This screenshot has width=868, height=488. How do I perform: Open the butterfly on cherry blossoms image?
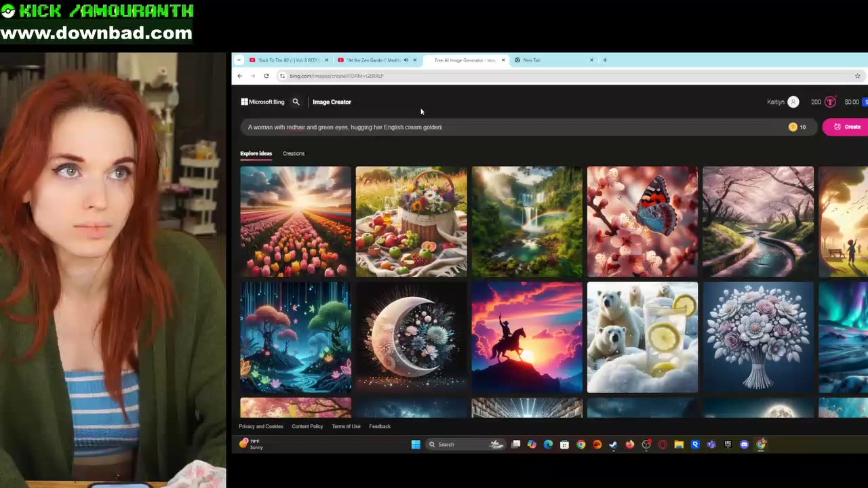tap(643, 222)
